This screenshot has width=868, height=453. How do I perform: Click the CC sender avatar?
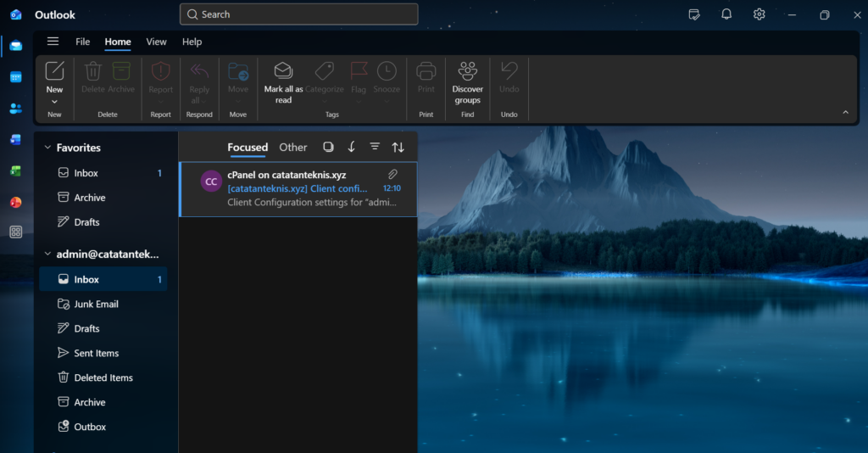[211, 181]
